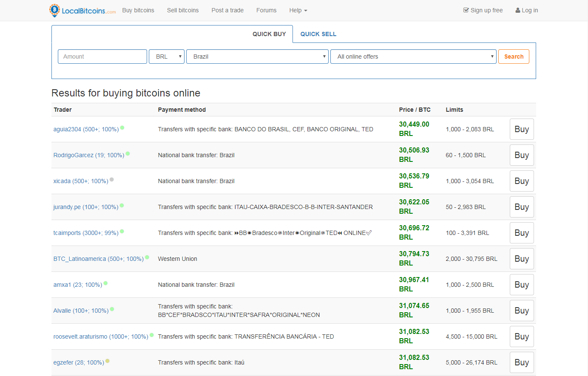Click Buy for the Western Union offer
588x376 pixels.
(x=522, y=259)
